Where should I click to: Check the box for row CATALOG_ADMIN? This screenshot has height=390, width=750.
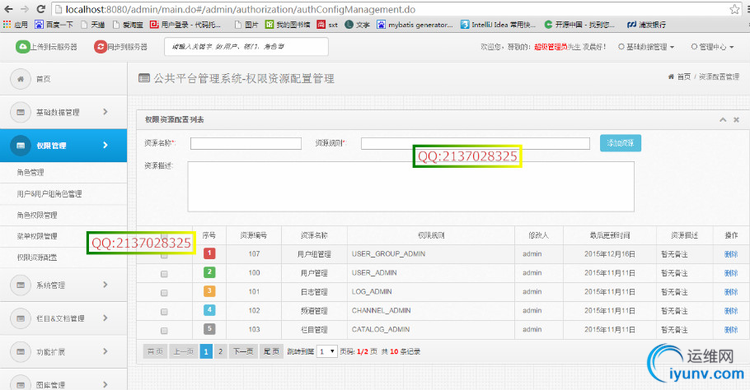tap(164, 331)
